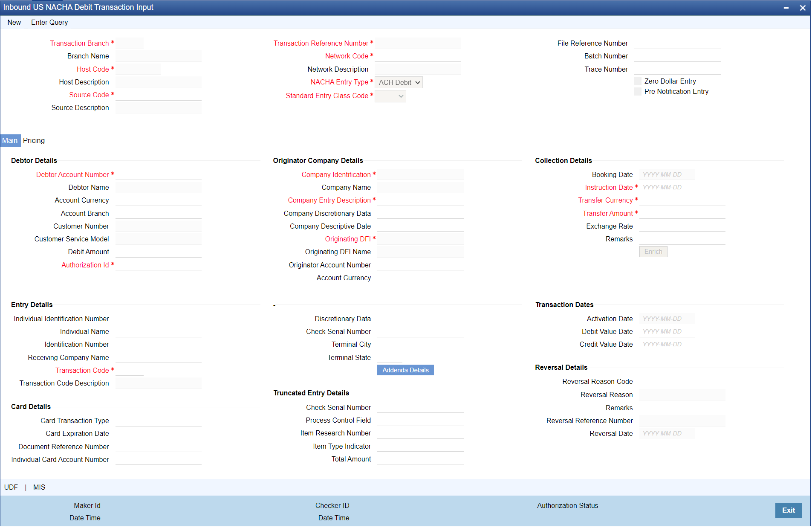Click the Authorization Id input
This screenshot has width=812, height=528.
pos(158,265)
